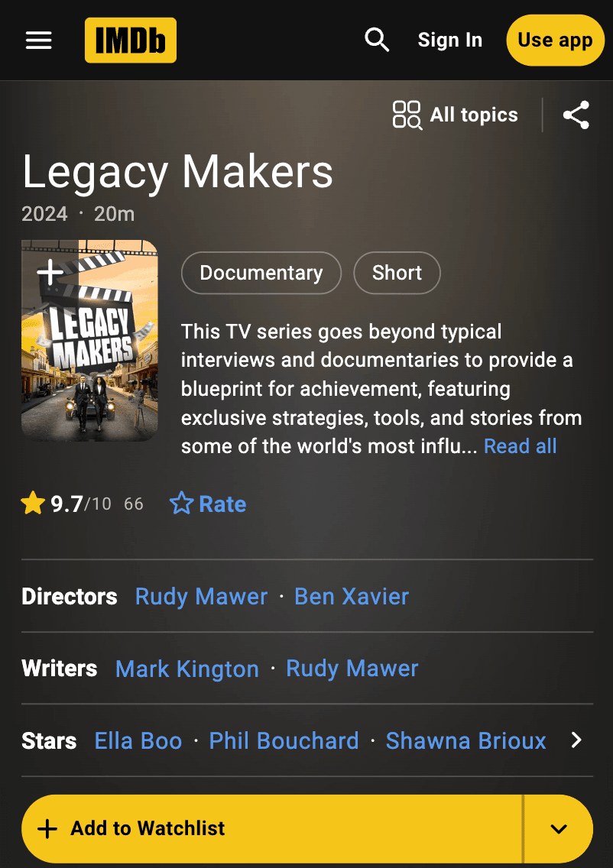Open star Shawna Brioux's page
The image size is (613, 868).
(x=465, y=740)
